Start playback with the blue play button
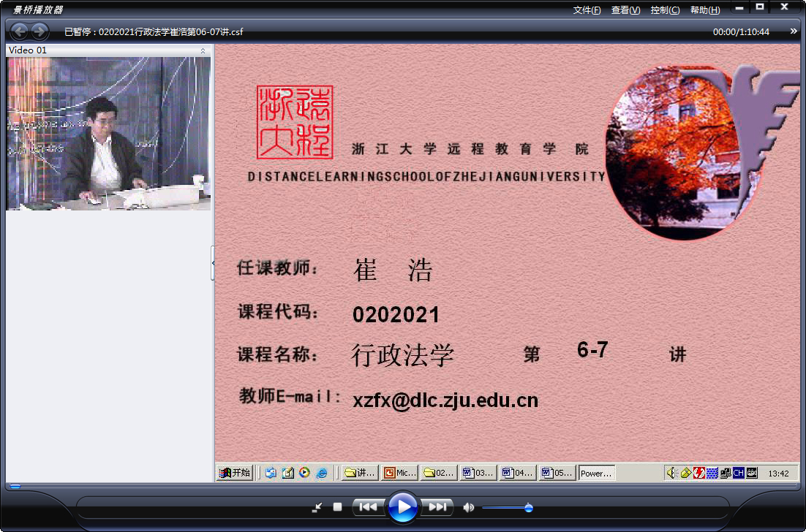806x532 pixels. click(x=402, y=507)
